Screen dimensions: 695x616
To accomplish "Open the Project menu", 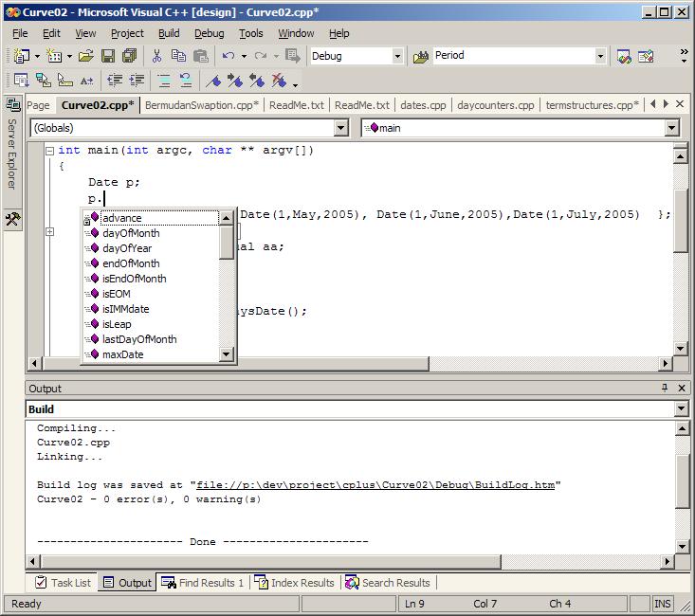I will 127,33.
